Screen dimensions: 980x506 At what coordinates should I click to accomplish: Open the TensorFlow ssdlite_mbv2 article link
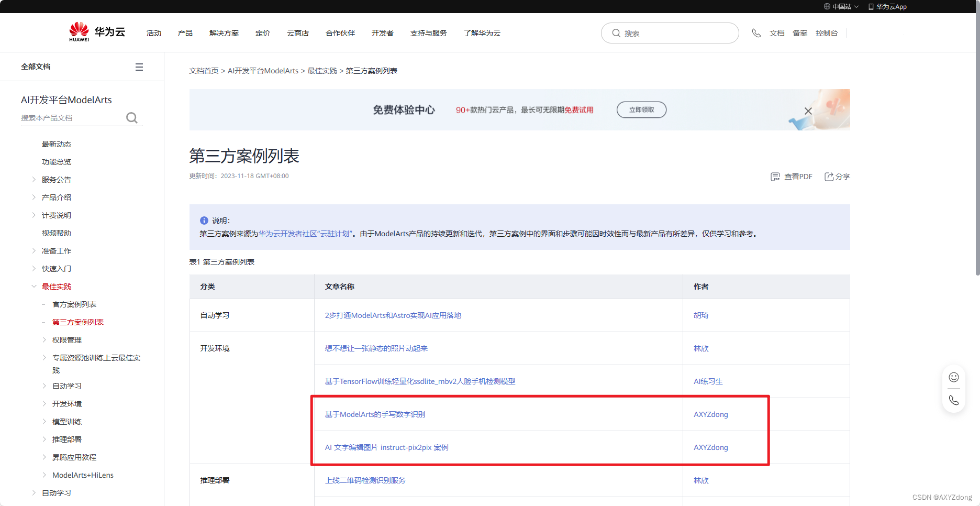coord(420,381)
